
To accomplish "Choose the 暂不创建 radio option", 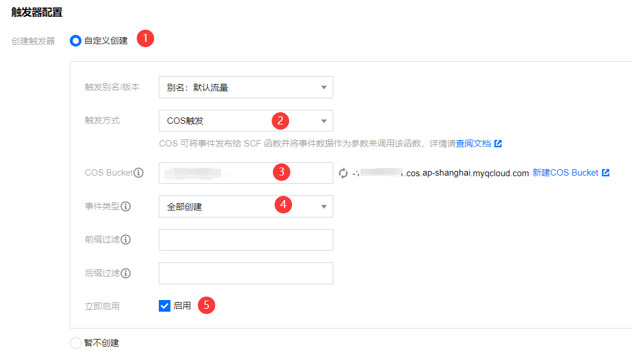I will [x=75, y=343].
